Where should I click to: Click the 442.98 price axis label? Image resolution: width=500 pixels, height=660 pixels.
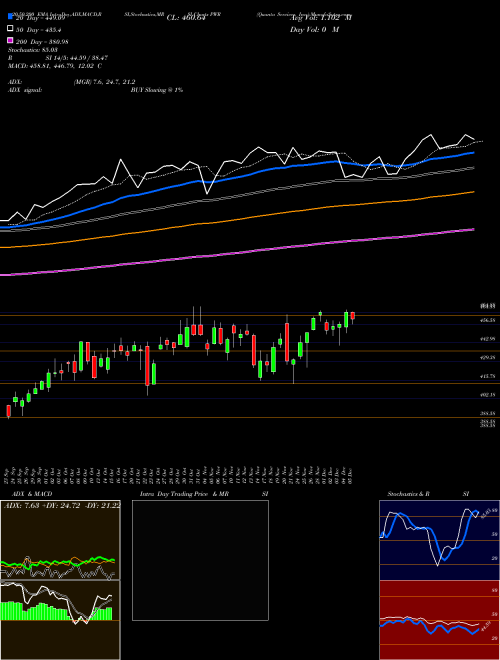pos(487,339)
